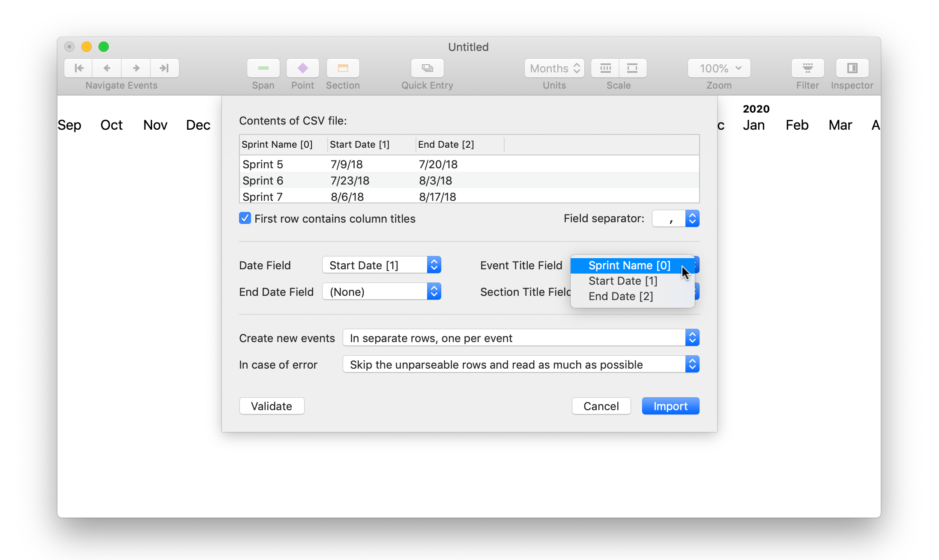Navigate to the next event
Screen dimensions: 939x560
(136, 68)
